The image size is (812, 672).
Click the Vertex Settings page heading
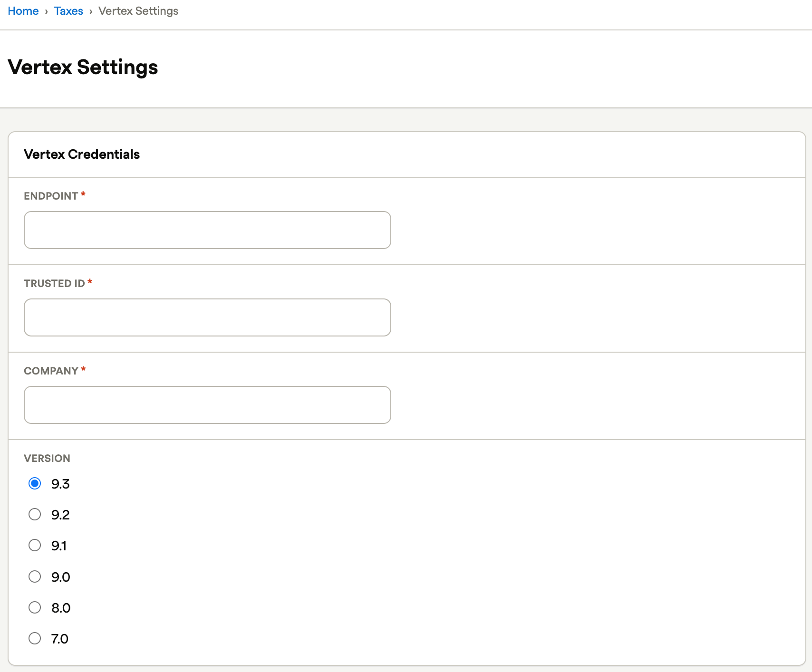click(83, 67)
